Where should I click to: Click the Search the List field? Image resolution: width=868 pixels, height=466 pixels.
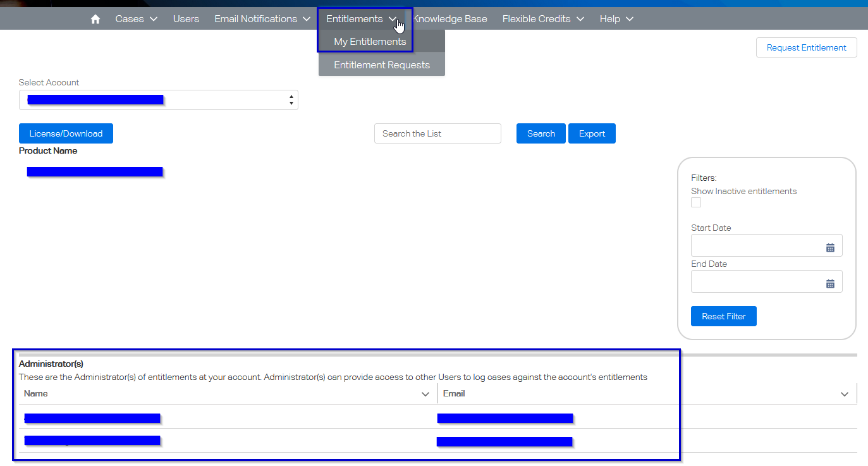point(437,133)
